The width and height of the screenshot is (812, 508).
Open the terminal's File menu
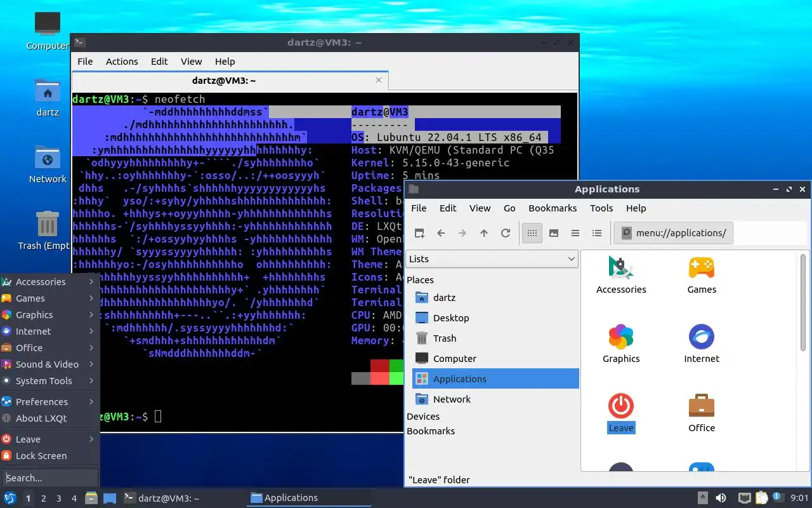[x=85, y=62]
